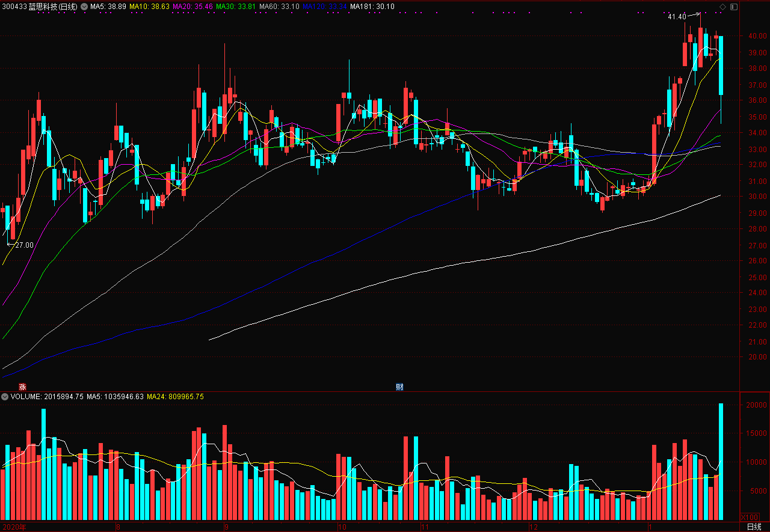770x532 pixels.
Task: Click the green MA30: 33.81 label
Action: (235, 7)
